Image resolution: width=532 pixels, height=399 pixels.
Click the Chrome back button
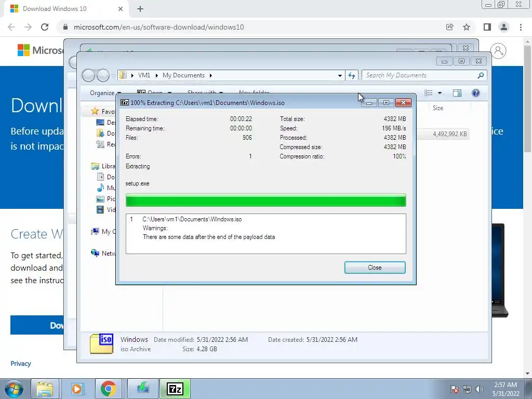point(11,27)
